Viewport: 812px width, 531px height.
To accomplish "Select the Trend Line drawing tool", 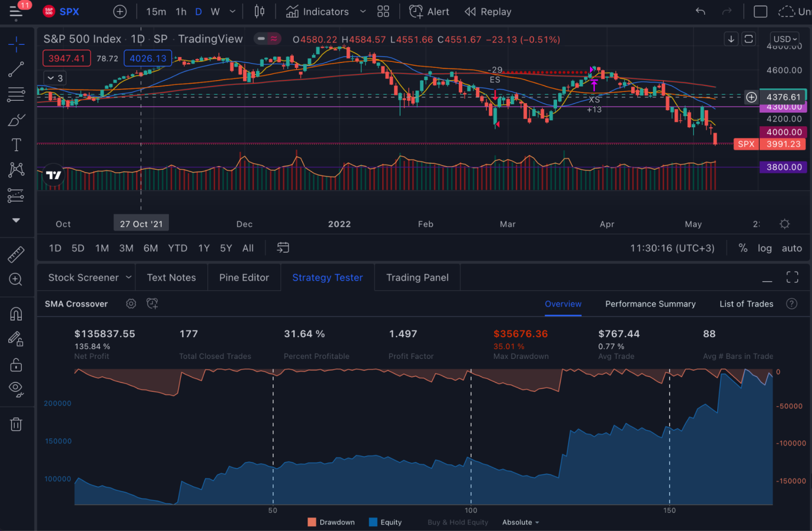I will point(16,70).
